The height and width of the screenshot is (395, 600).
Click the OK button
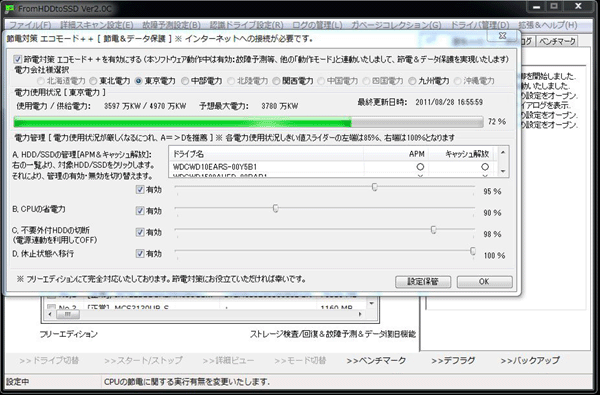coord(484,282)
